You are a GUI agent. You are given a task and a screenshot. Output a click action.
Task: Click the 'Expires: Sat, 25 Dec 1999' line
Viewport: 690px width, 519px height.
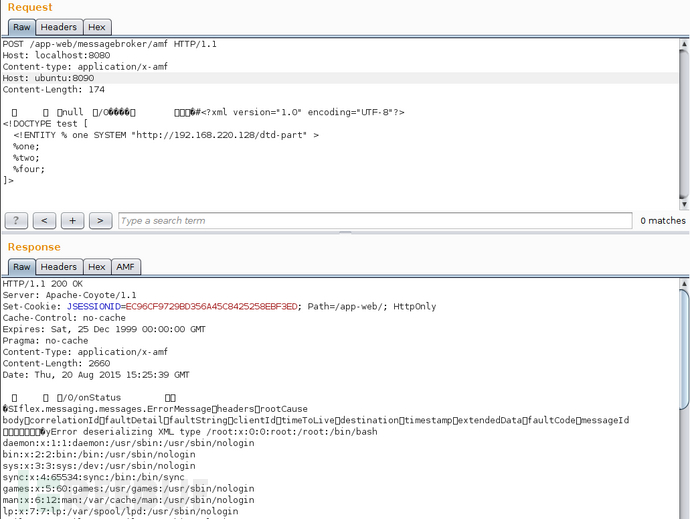click(104, 330)
